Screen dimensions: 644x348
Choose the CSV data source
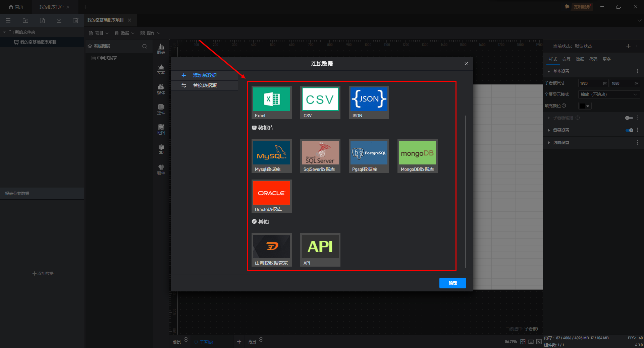point(320,102)
